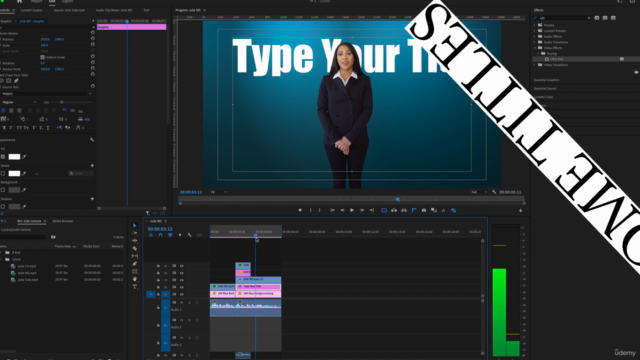This screenshot has width=640, height=360.
Task: Expand Lumetri Presets folder in Effects
Action: (x=535, y=31)
